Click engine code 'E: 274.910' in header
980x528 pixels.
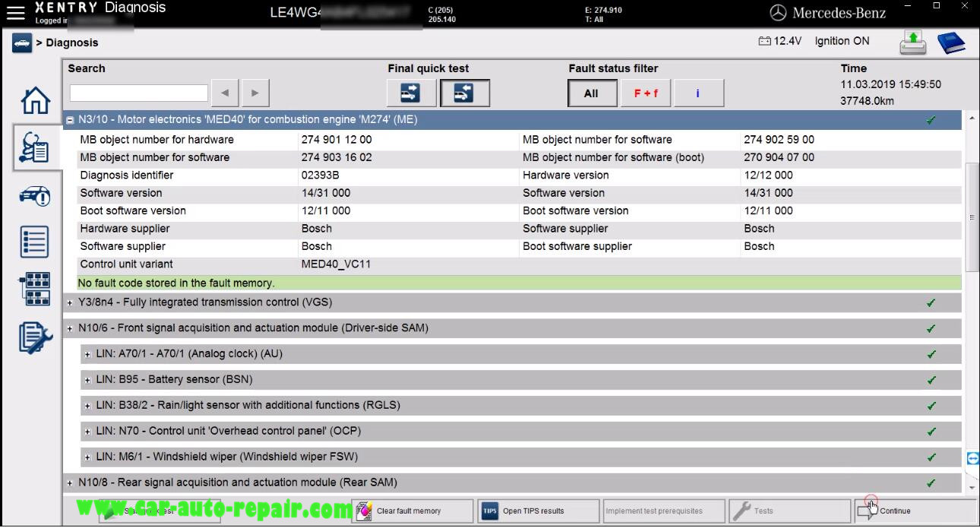[x=603, y=11]
